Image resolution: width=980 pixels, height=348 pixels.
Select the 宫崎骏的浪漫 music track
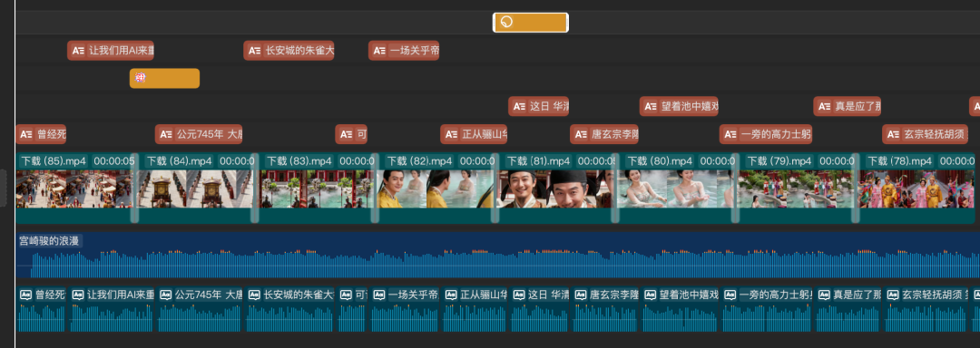click(497, 256)
